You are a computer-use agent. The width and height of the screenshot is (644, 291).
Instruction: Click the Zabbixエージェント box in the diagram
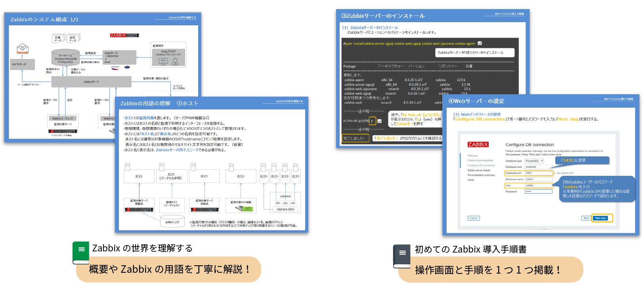(x=63, y=118)
